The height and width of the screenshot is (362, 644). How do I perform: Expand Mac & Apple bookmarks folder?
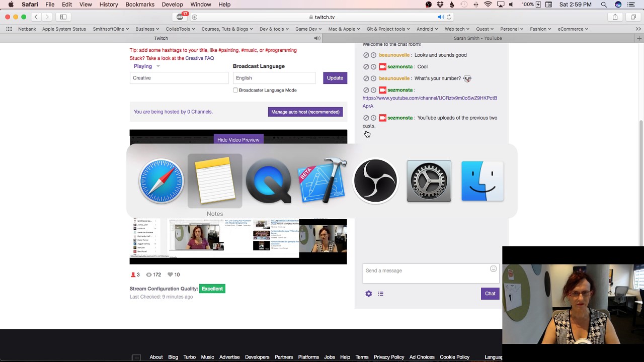[345, 29]
